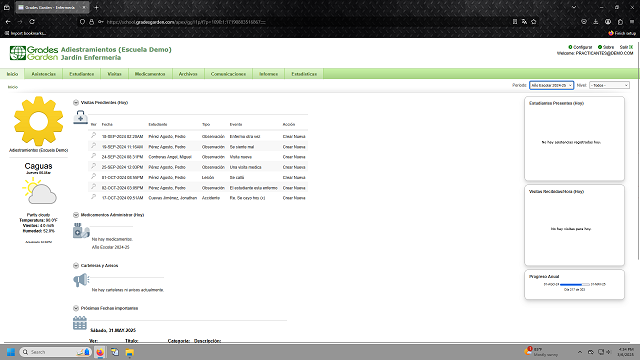The height and width of the screenshot is (360, 640).
Task: Click the Grades Garden logo
Action: tap(34, 53)
